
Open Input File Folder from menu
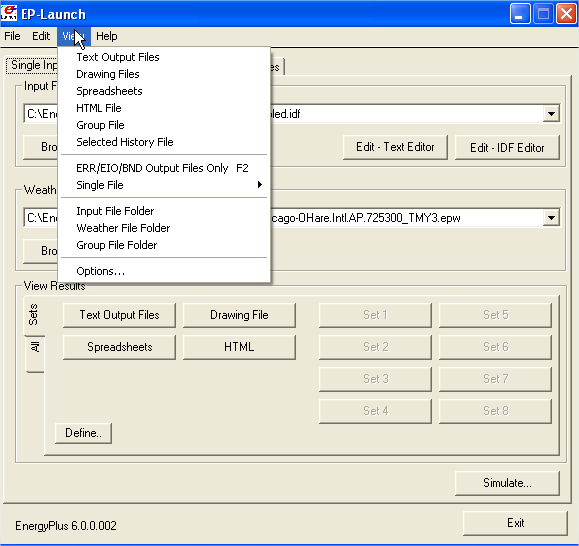tap(164, 211)
